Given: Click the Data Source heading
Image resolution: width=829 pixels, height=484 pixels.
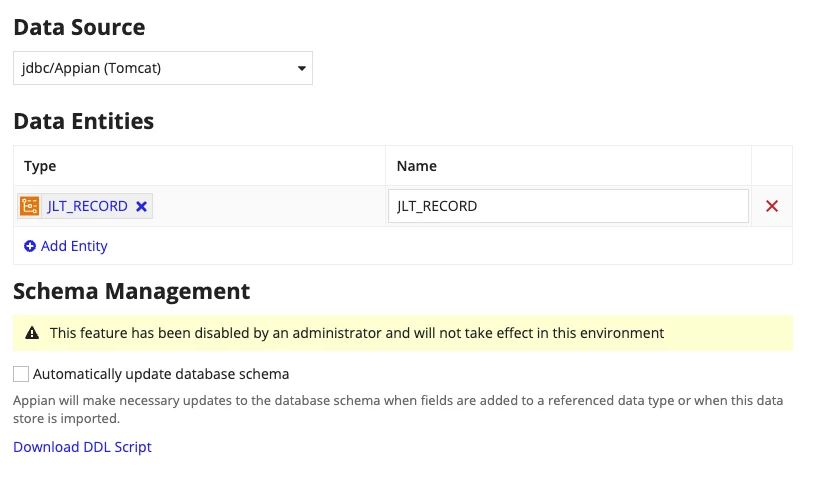Looking at the screenshot, I should [x=79, y=28].
